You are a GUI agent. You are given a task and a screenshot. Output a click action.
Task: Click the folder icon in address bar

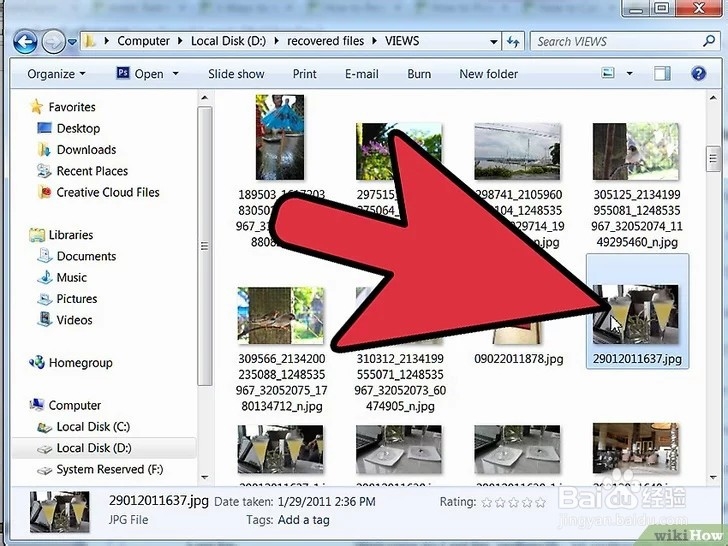pos(89,41)
